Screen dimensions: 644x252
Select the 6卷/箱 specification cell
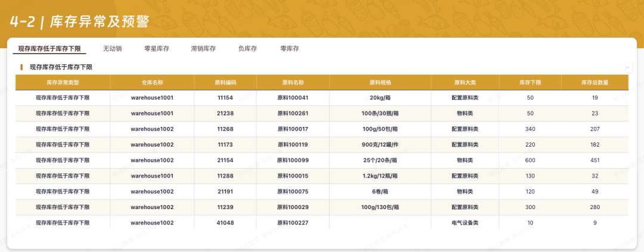pyautogui.click(x=380, y=191)
